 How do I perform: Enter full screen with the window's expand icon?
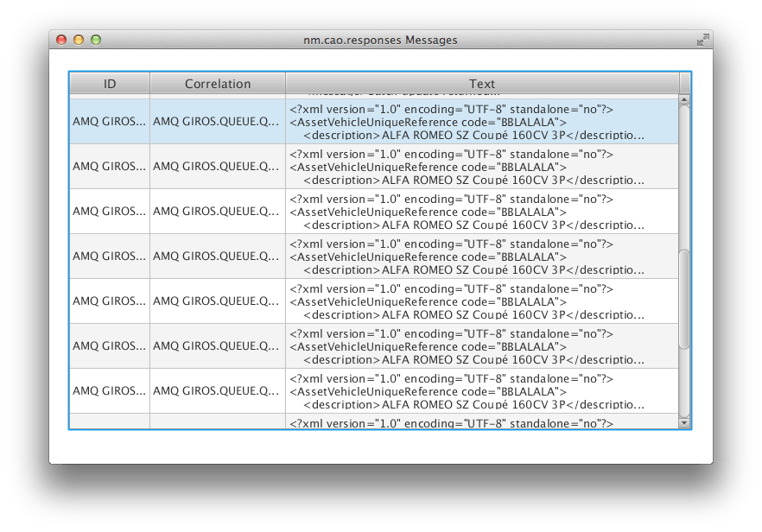point(702,40)
